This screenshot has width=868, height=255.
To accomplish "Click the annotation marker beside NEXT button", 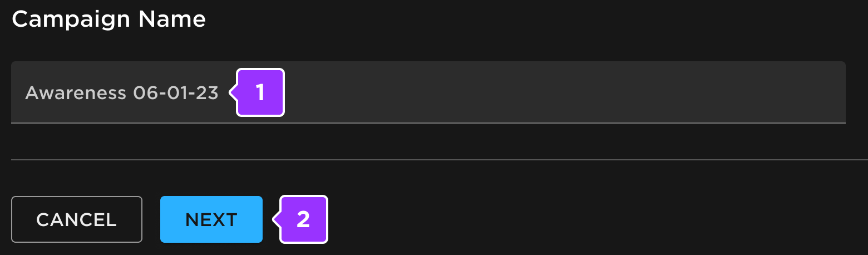I will coord(303,219).
